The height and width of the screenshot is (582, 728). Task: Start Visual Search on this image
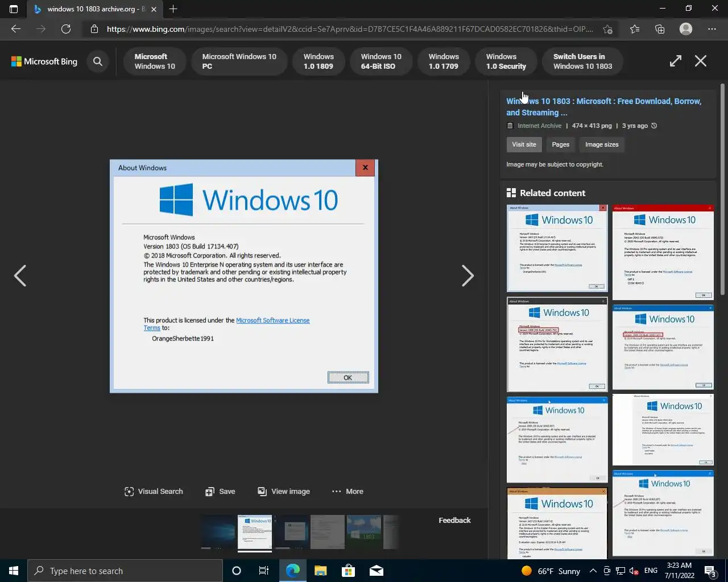click(154, 492)
